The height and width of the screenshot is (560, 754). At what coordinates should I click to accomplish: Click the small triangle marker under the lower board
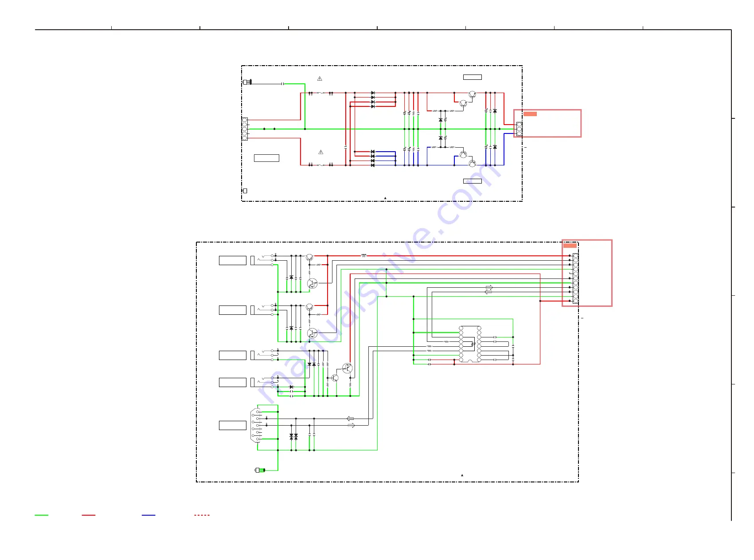(462, 475)
